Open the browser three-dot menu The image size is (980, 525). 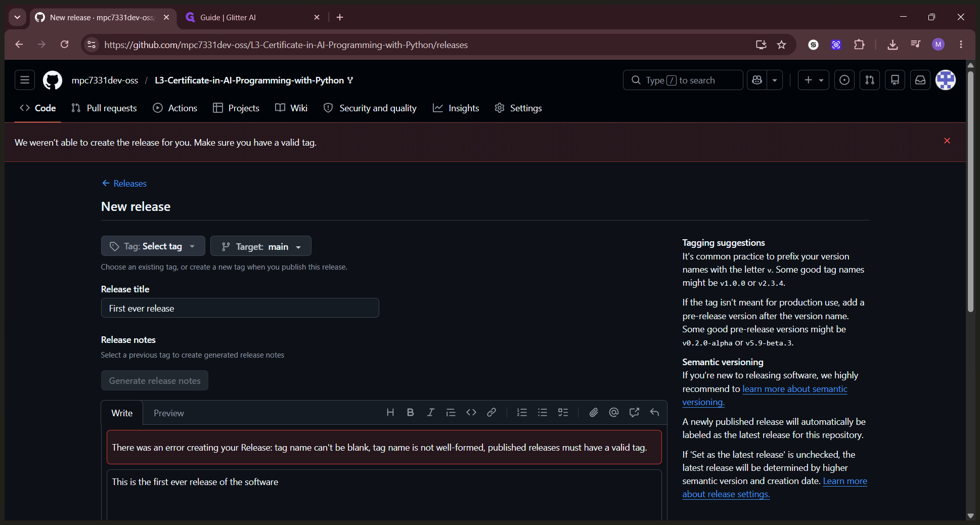[x=961, y=45]
